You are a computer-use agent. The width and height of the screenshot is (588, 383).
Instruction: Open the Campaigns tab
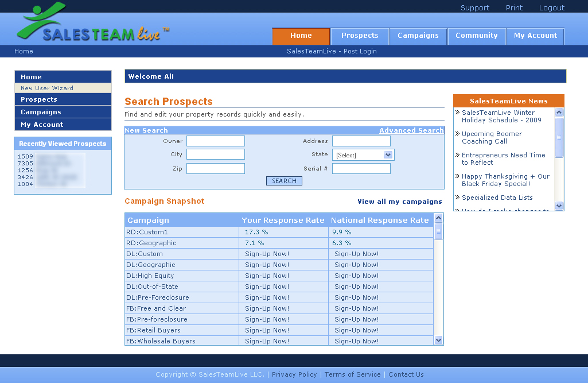click(418, 36)
